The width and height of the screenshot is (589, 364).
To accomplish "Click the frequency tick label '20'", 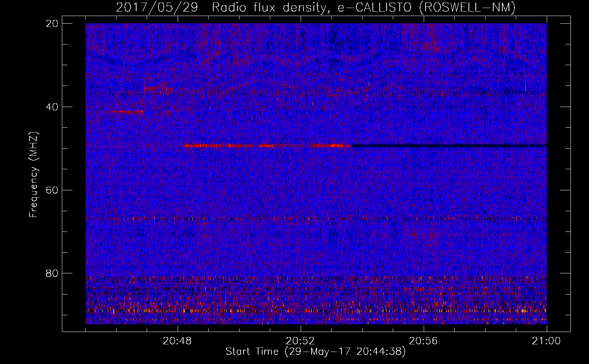I will 52,24.
